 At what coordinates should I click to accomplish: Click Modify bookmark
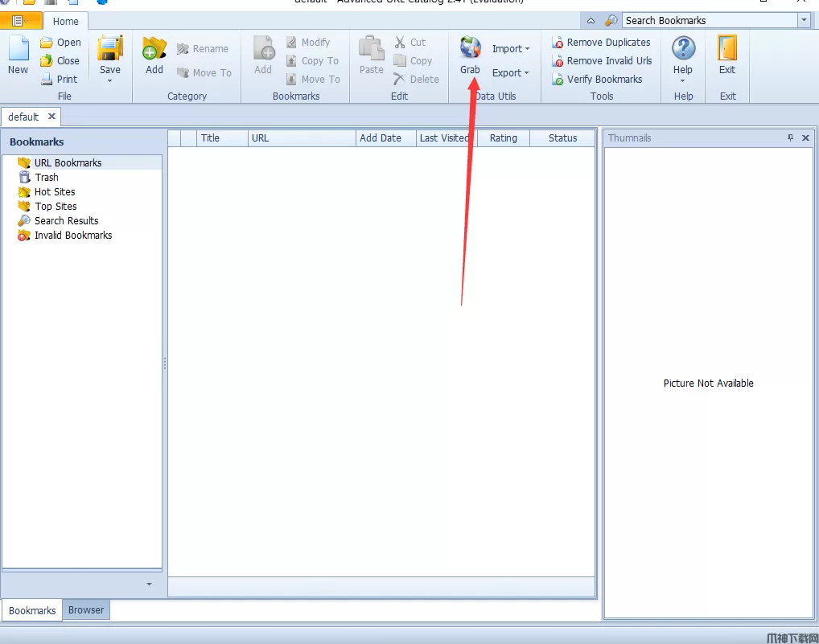pos(308,43)
